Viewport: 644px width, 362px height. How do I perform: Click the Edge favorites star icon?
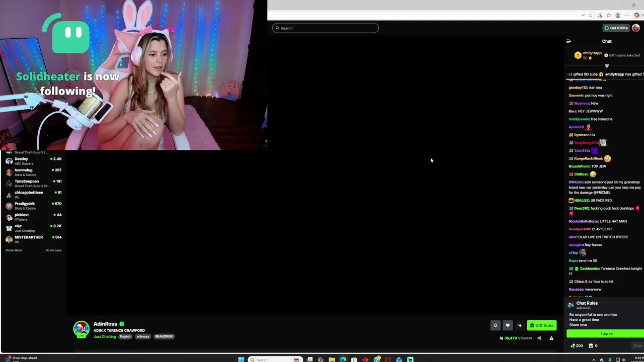click(x=590, y=15)
